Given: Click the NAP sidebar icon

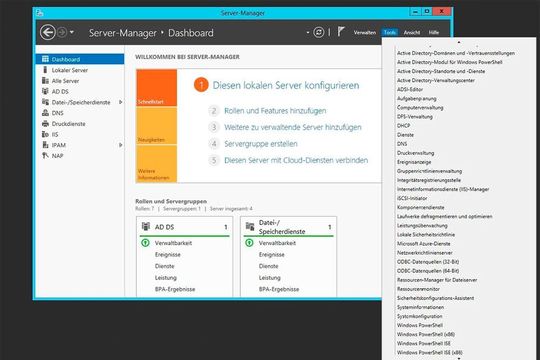Looking at the screenshot, I should (x=45, y=155).
